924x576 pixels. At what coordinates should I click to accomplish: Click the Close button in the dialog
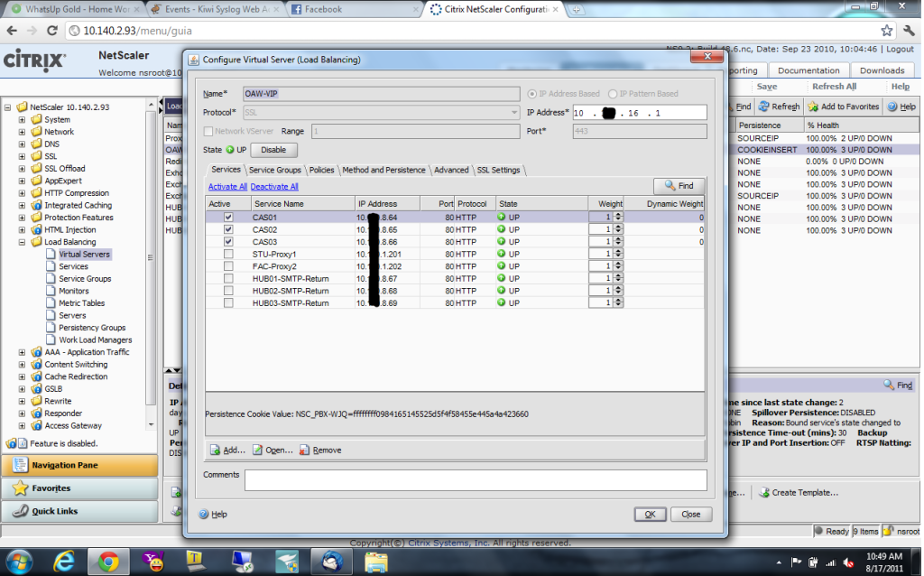tap(690, 514)
